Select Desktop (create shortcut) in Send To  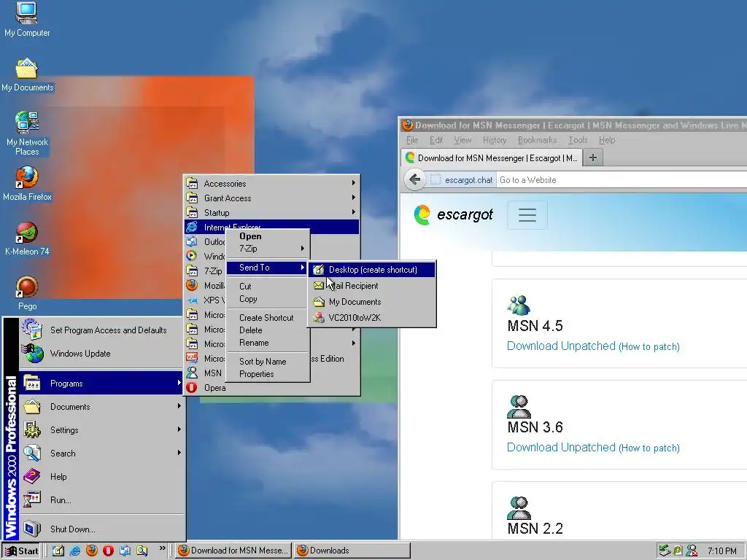pos(372,270)
